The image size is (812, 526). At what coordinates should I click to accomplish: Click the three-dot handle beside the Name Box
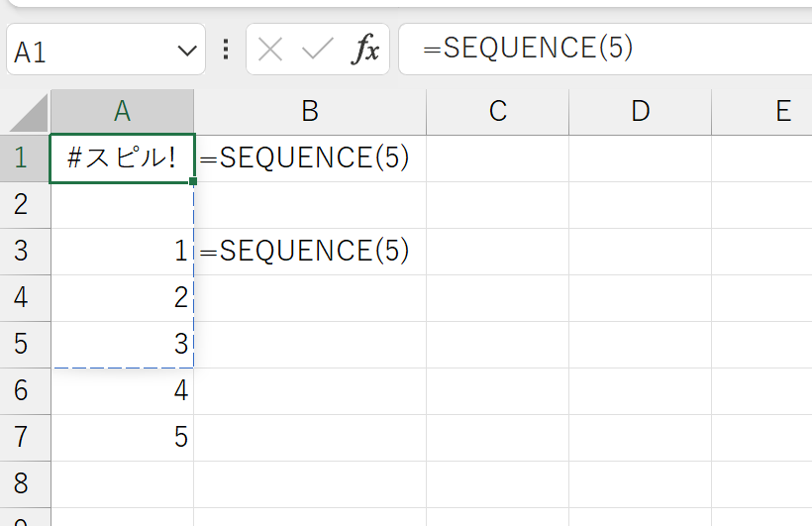pos(226,50)
